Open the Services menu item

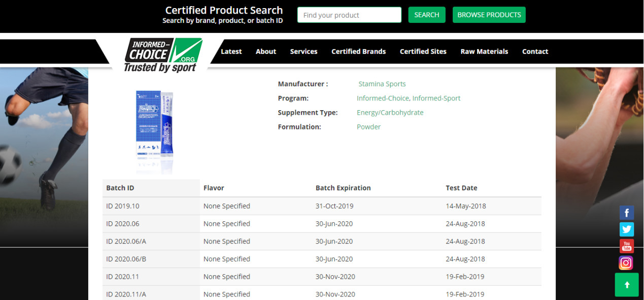point(303,52)
